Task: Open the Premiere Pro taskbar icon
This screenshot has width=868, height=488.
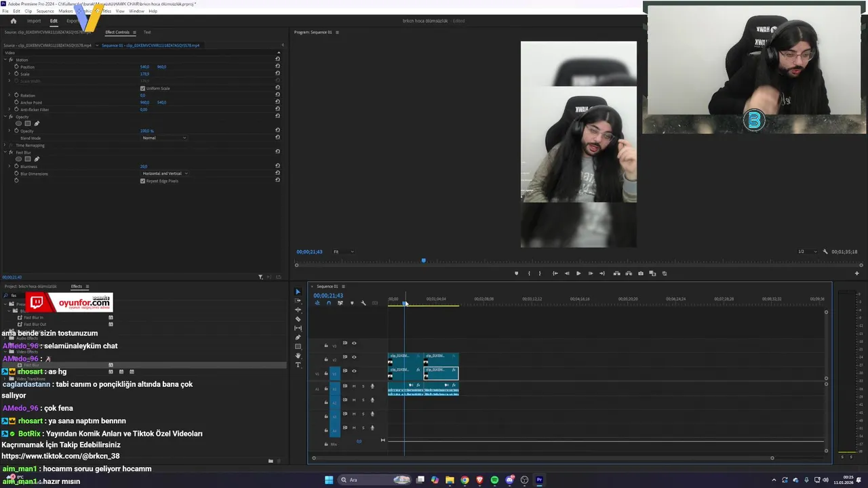Action: click(539, 480)
